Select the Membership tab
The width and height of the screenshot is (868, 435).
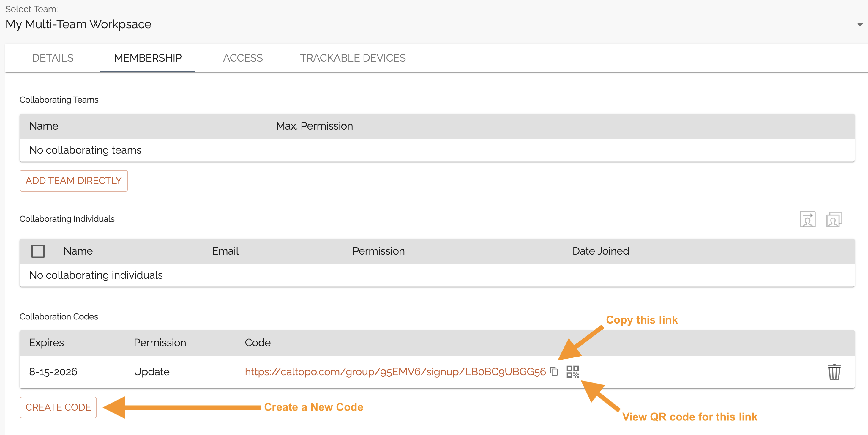click(x=148, y=58)
